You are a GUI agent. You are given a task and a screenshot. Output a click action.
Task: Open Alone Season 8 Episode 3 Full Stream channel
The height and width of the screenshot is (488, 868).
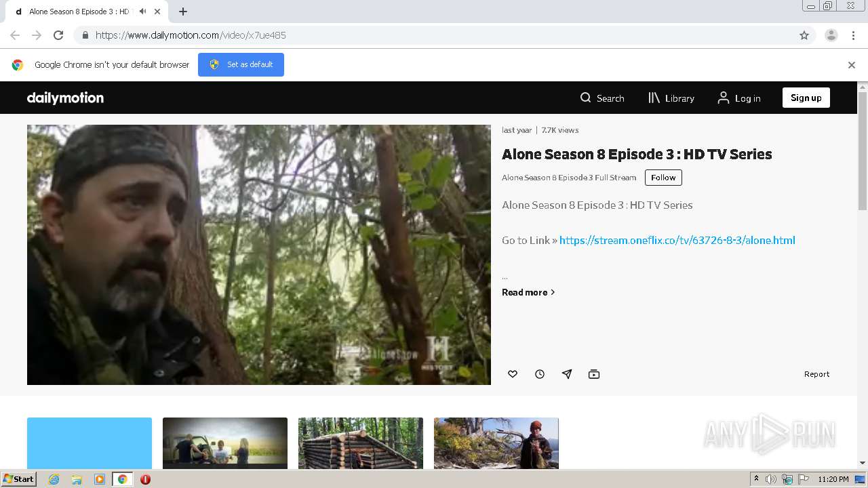point(569,178)
